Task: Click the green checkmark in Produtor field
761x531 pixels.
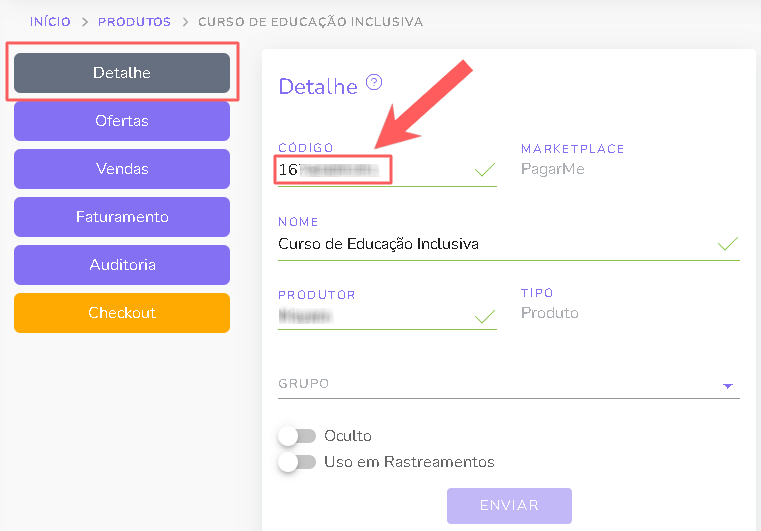Action: point(484,316)
